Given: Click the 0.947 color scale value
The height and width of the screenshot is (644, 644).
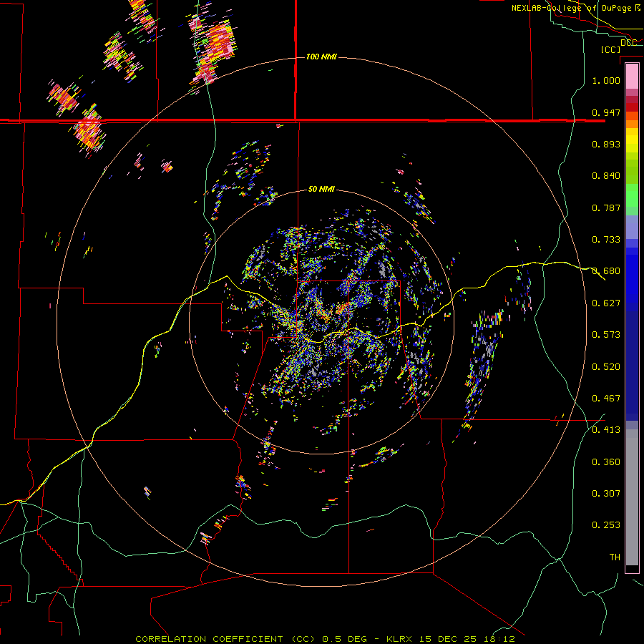Looking at the screenshot, I should pos(606,112).
